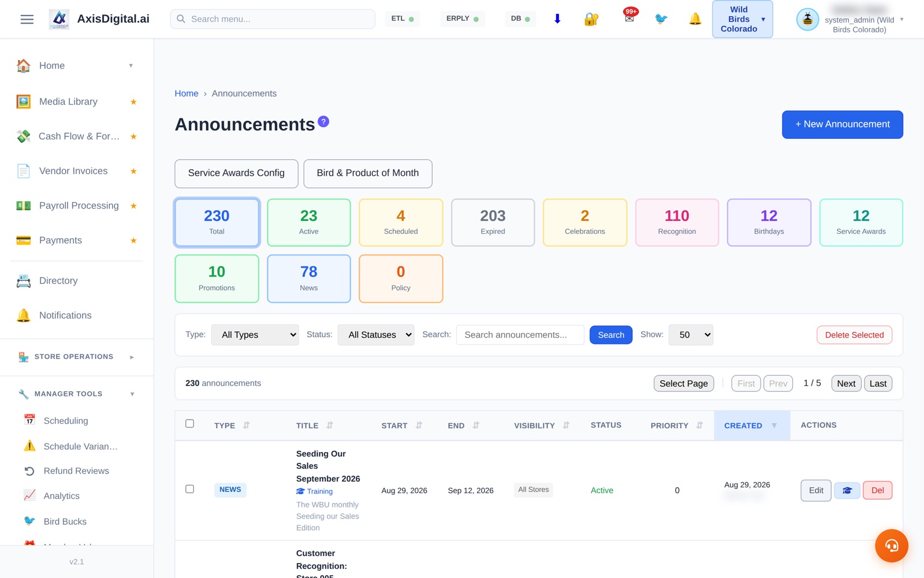The image size is (924, 578).
Task: Click the Delete Selected button
Action: click(854, 335)
